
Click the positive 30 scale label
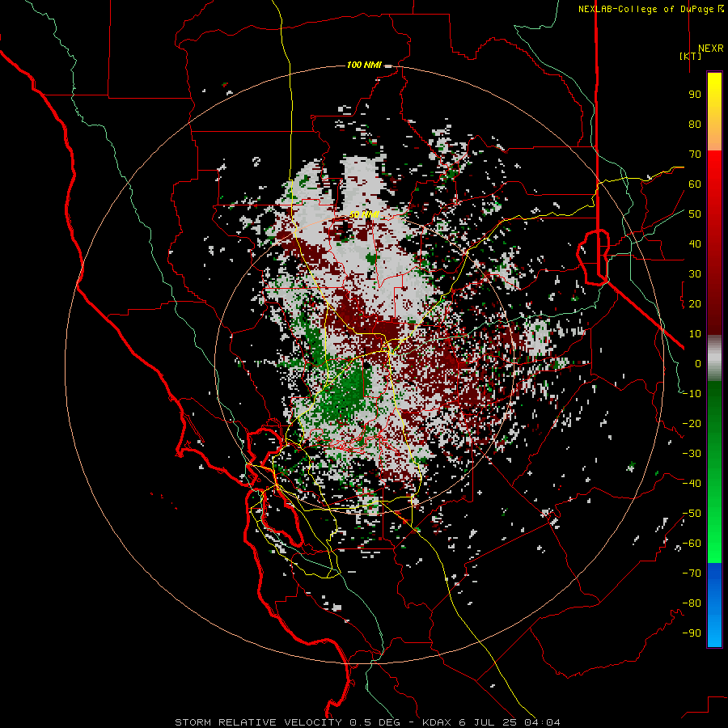click(695, 274)
